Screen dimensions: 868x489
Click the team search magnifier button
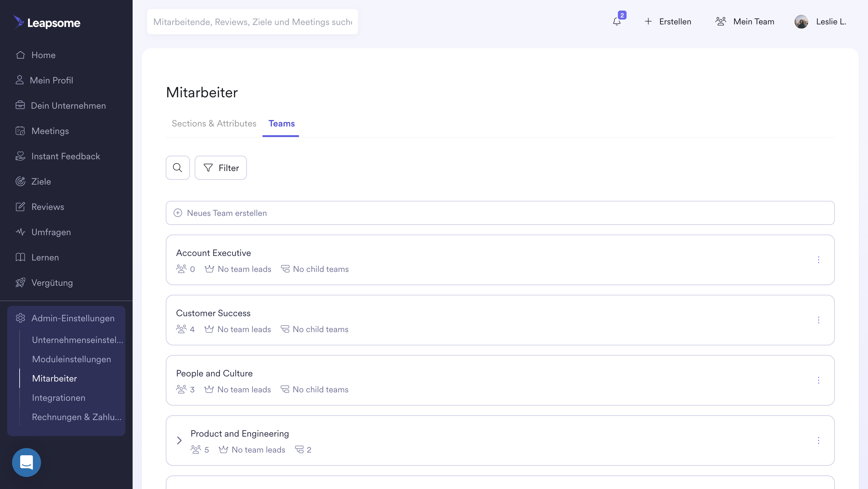[178, 168]
